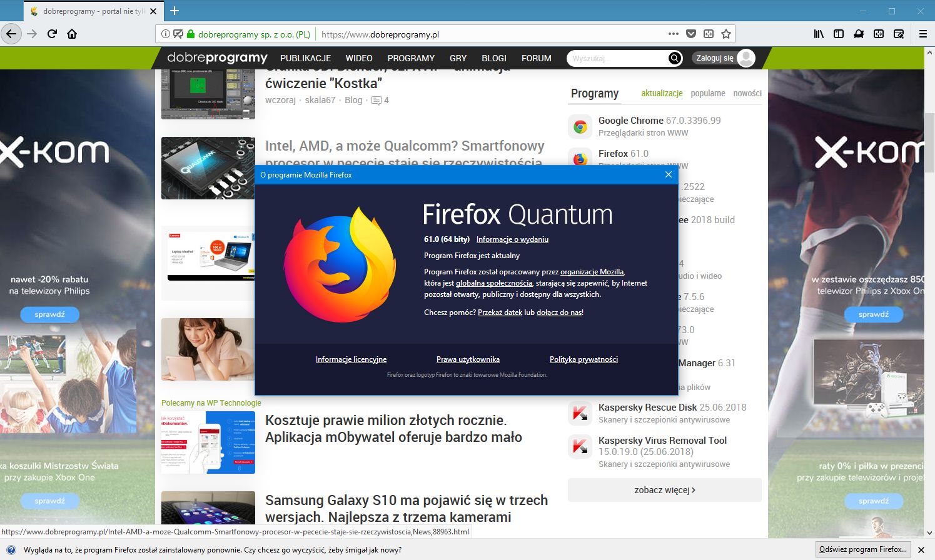Click Polecamy na WP Technologie label
The width and height of the screenshot is (935, 560).
tap(211, 403)
